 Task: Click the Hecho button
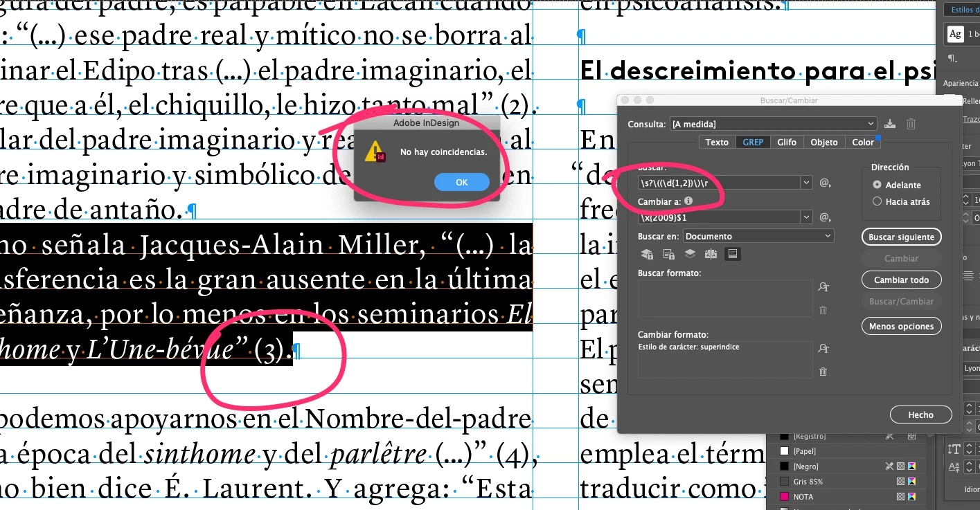click(x=921, y=415)
